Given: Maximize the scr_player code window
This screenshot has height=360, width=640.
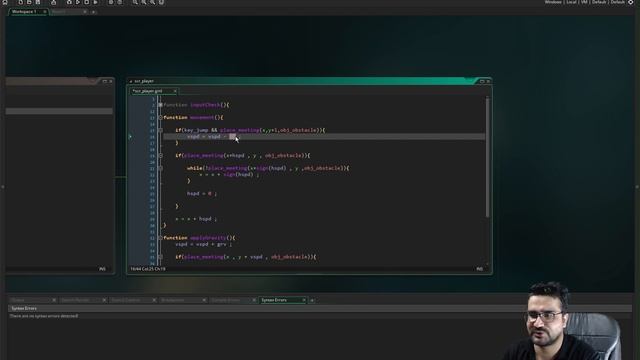Looking at the screenshot, I should pos(482,81).
